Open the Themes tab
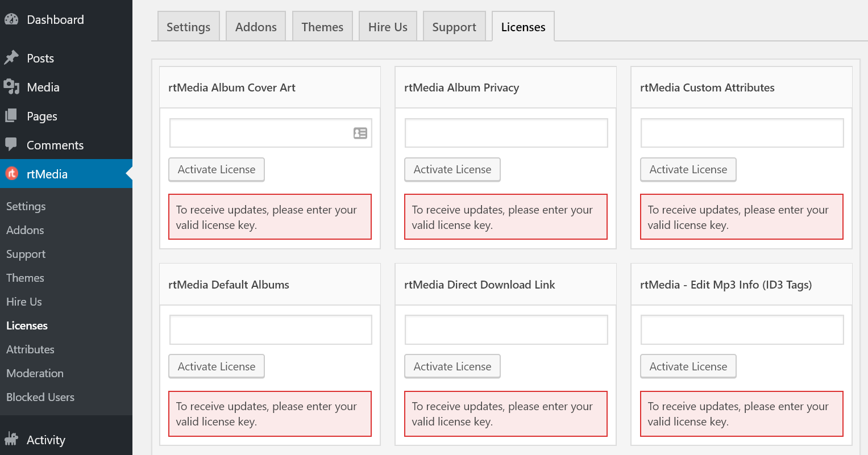 click(322, 26)
